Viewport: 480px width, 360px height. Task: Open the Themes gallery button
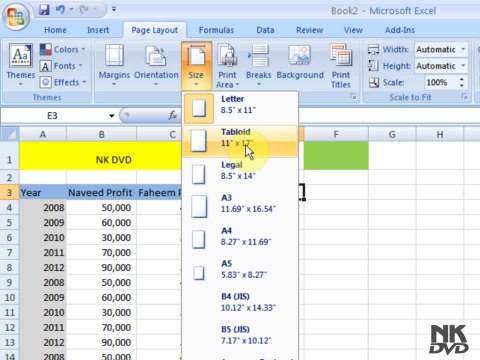point(21,64)
